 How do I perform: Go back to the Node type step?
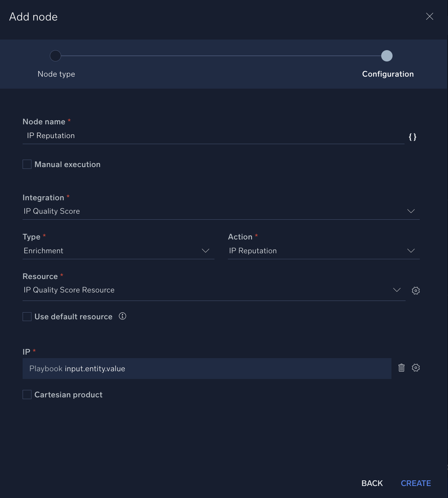pyautogui.click(x=55, y=55)
